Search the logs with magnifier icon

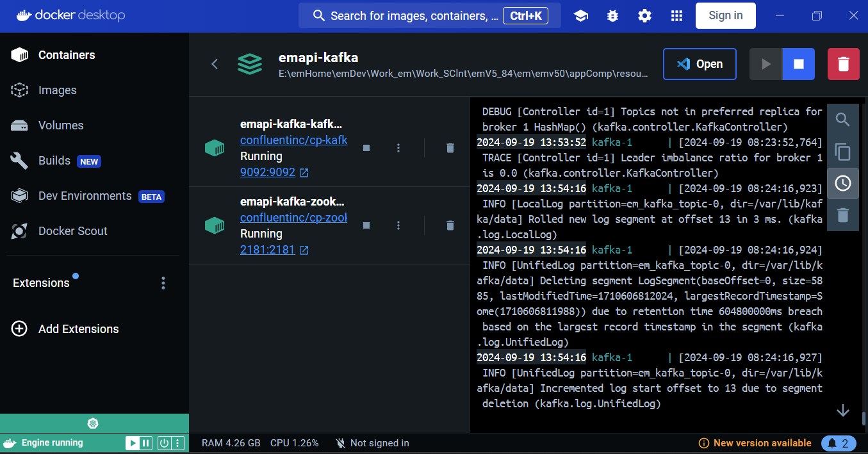pyautogui.click(x=843, y=120)
